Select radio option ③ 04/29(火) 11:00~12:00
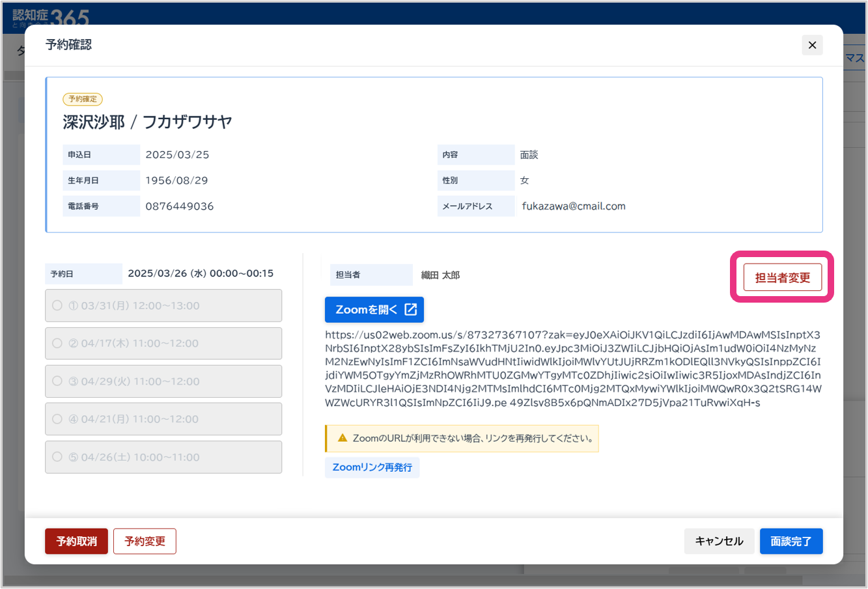Viewport: 868px width, 589px height. tap(57, 381)
